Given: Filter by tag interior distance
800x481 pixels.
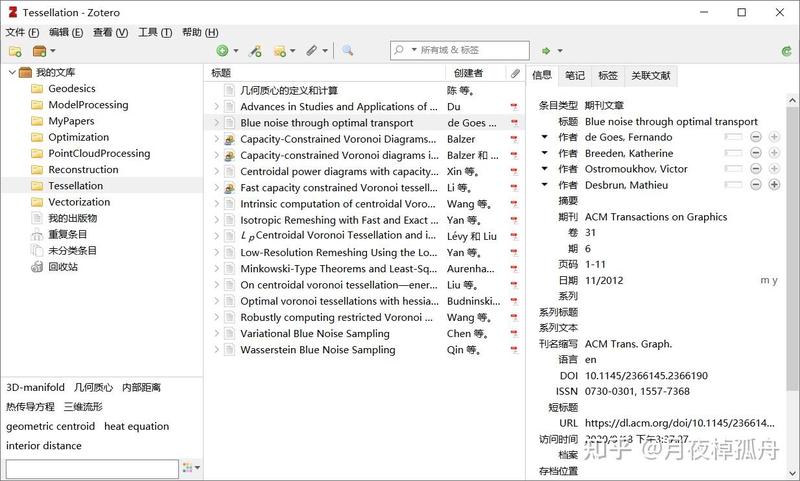Looking at the screenshot, I should coord(44,445).
